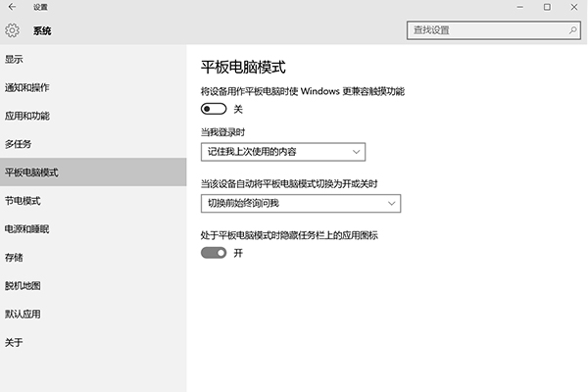The height and width of the screenshot is (392, 588).
Task: Turn off hide taskbar app icons switch
Action: click(214, 253)
